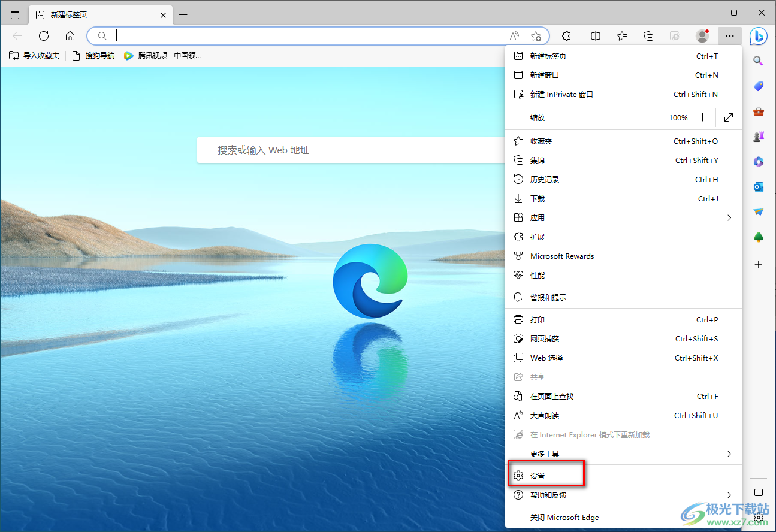The image size is (776, 532).
Task: Click the Refresh page icon
Action: click(44, 36)
